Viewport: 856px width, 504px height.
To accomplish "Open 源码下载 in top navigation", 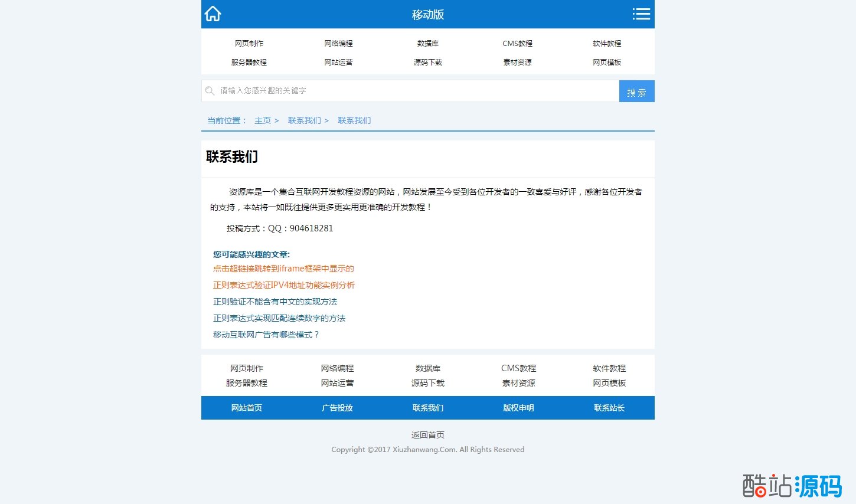I will (x=428, y=63).
